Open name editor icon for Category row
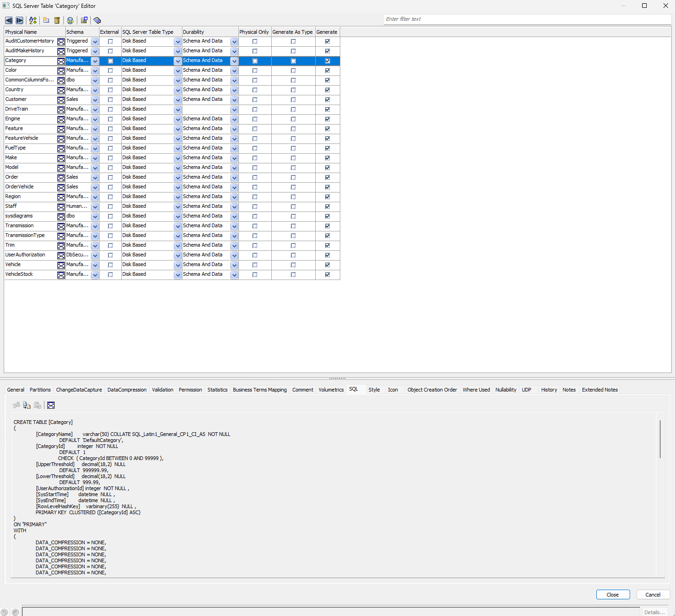 [x=61, y=61]
